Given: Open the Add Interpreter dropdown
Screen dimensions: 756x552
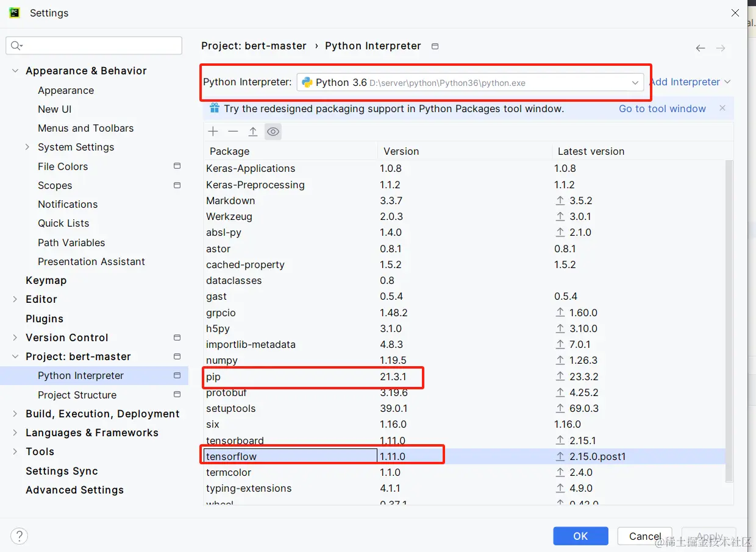Looking at the screenshot, I should 690,82.
